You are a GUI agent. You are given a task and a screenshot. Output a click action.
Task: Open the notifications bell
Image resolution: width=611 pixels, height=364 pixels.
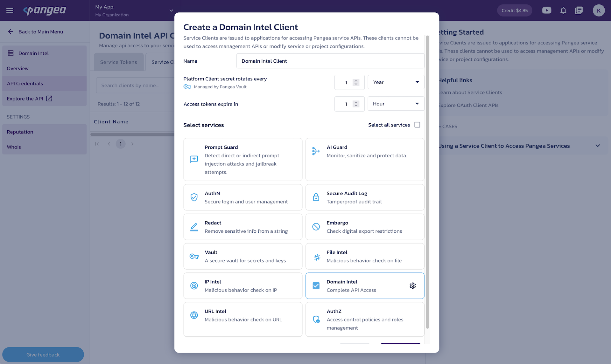(x=563, y=10)
